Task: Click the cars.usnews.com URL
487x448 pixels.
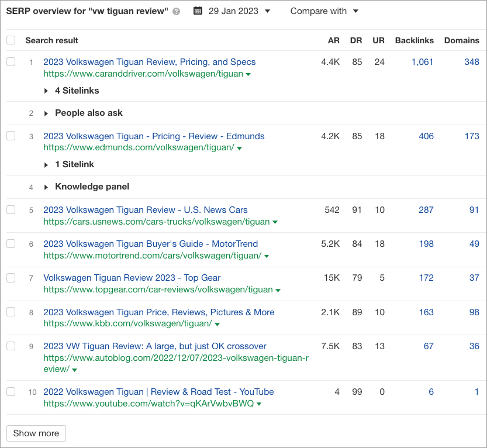Action: point(157,222)
